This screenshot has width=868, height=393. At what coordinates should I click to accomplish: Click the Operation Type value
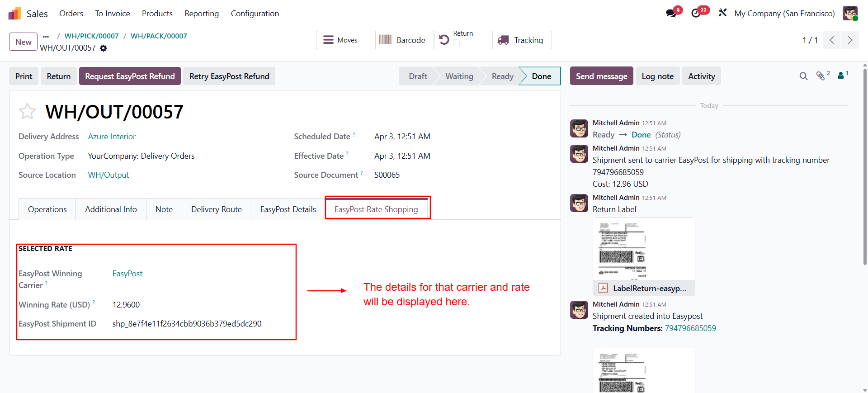[x=141, y=156]
